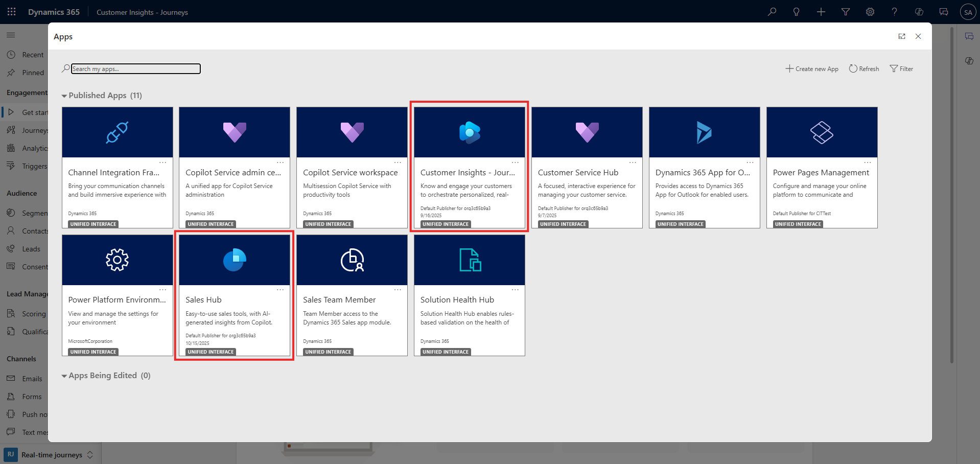This screenshot has height=464, width=980.
Task: Click the plus quick create icon
Action: pyautogui.click(x=821, y=12)
